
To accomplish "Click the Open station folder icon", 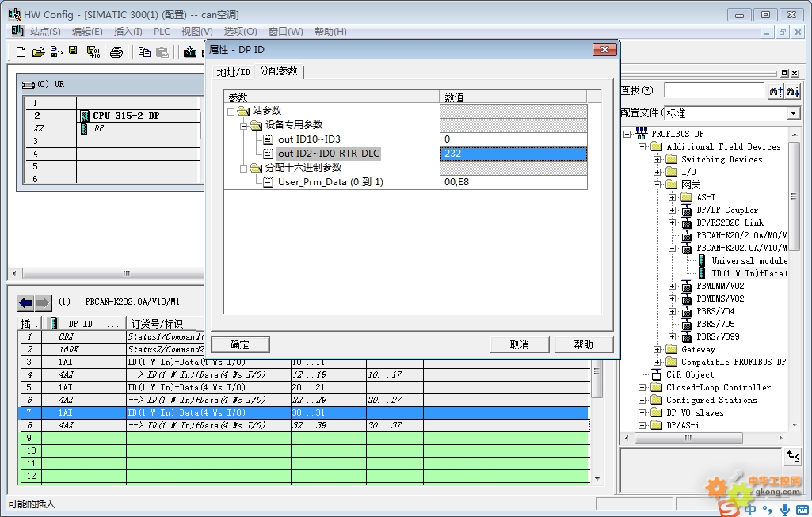I will coord(38,51).
